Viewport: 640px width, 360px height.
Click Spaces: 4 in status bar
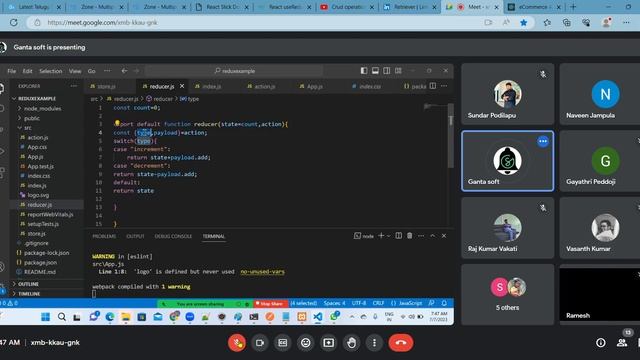(x=335, y=303)
